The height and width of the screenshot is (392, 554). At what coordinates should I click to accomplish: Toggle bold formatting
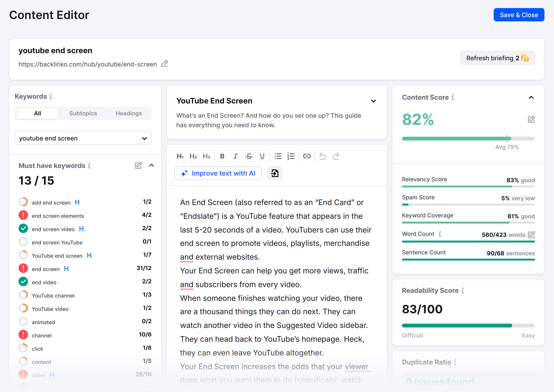point(222,156)
